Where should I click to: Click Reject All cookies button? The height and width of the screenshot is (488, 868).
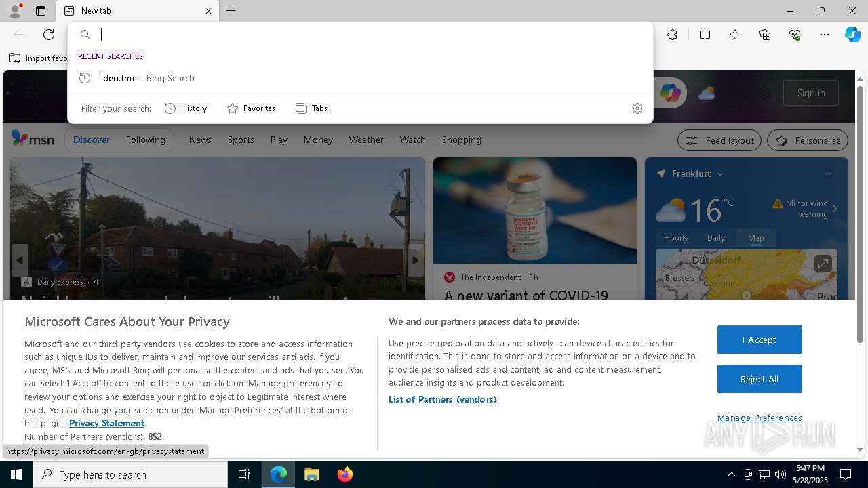759,379
